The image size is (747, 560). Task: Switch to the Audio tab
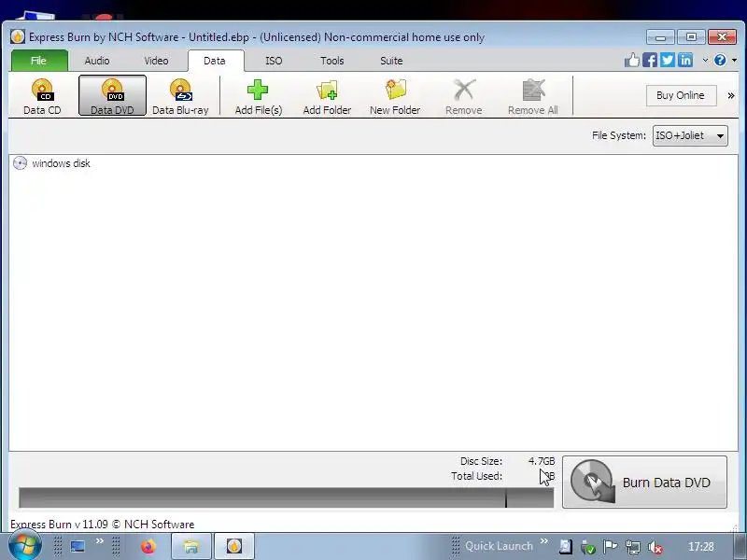pyautogui.click(x=97, y=61)
